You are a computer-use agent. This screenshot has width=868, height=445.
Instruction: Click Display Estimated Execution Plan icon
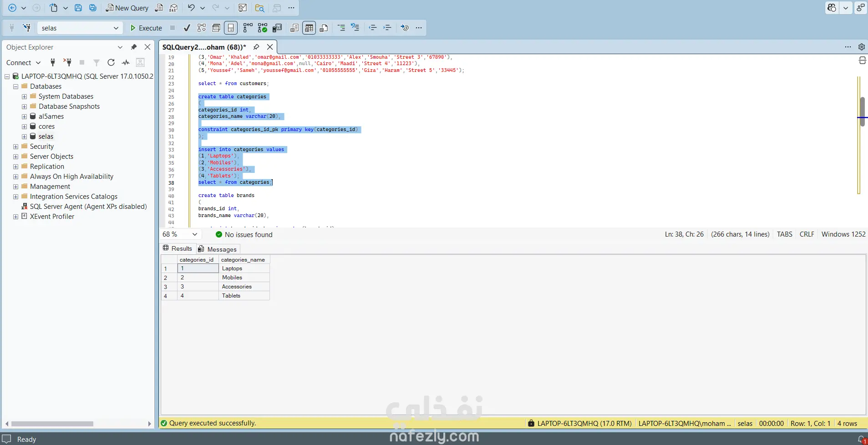(x=201, y=28)
